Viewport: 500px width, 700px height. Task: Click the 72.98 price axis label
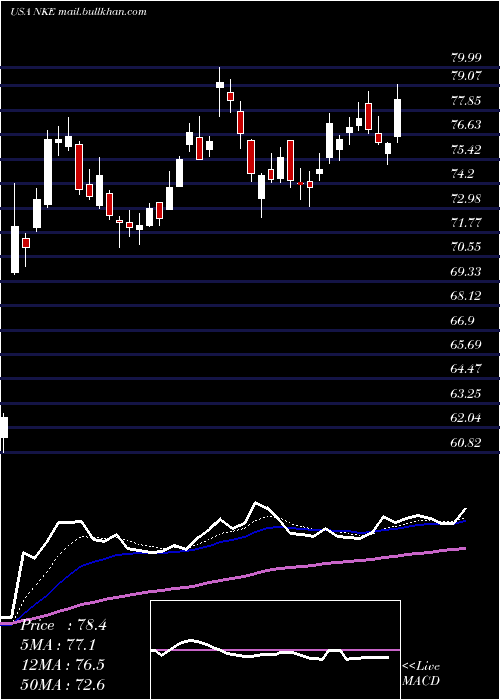click(467, 199)
